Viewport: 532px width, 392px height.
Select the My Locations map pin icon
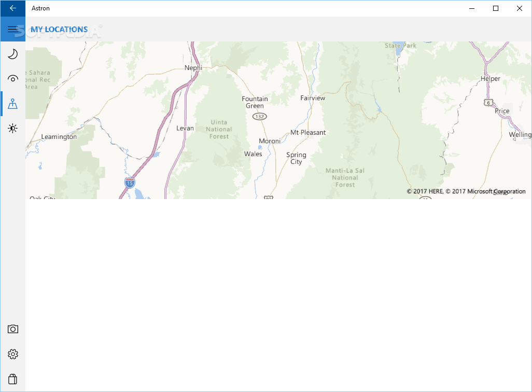[13, 104]
